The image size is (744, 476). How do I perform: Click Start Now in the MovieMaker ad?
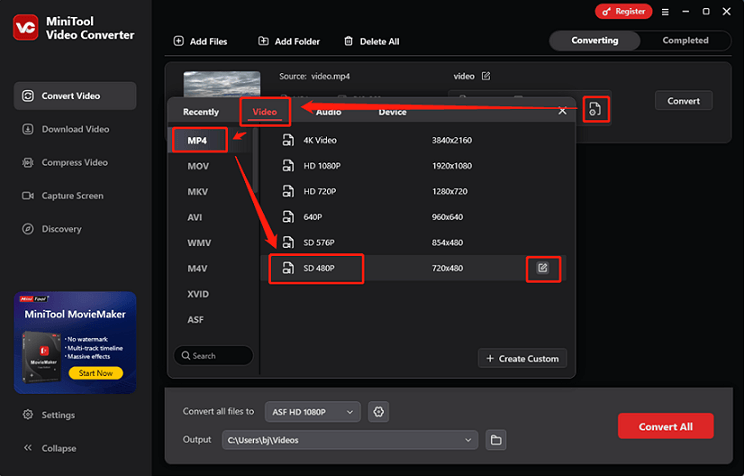coord(95,373)
